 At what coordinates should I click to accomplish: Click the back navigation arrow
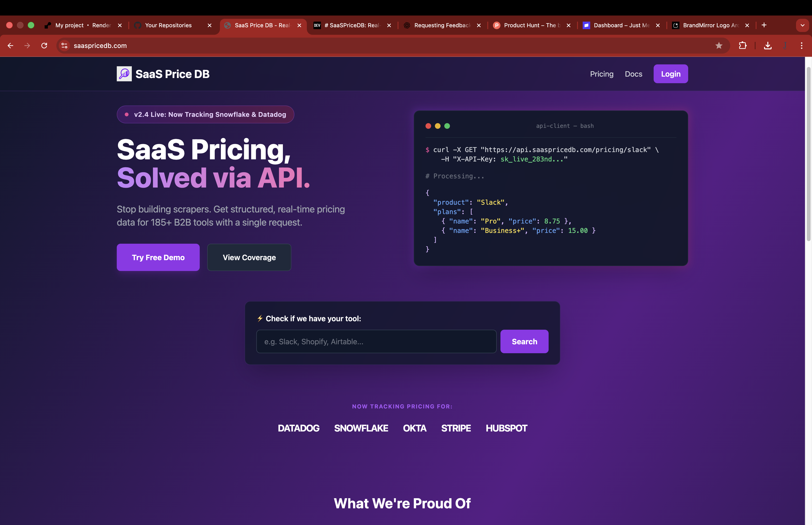point(10,45)
